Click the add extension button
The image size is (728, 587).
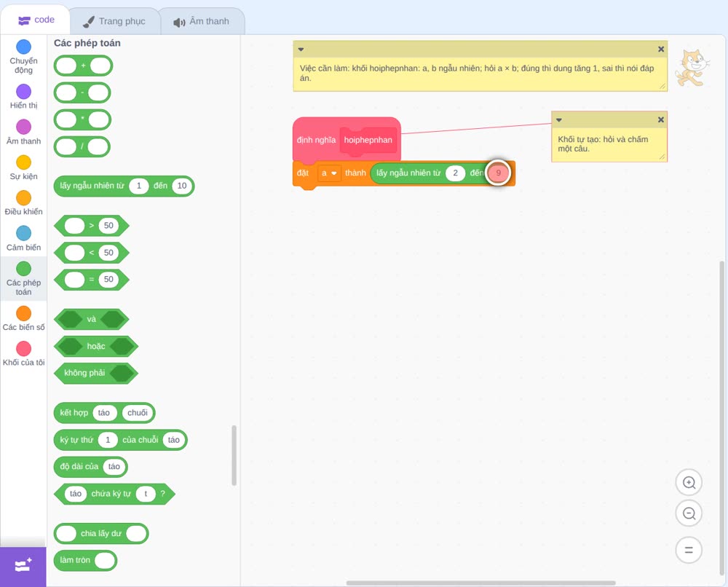point(23,567)
